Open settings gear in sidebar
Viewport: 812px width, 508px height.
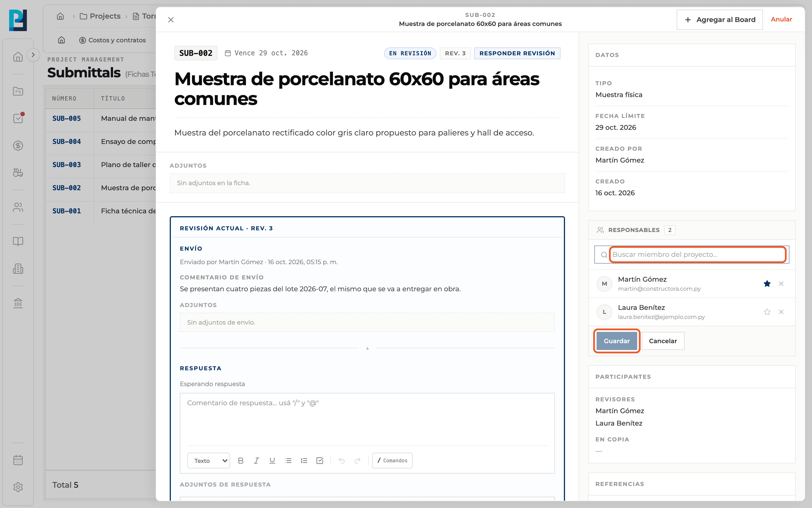point(18,487)
